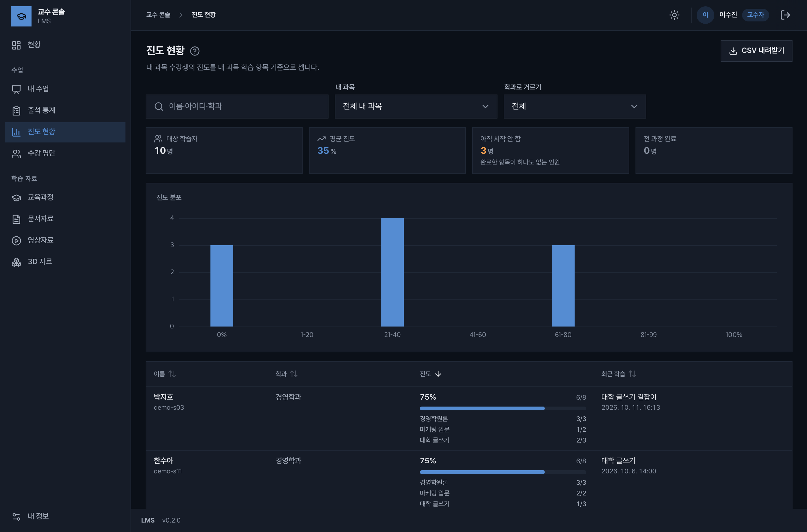Image resolution: width=807 pixels, height=532 pixels.
Task: Click the 61-80 bar in chart
Action: (563, 286)
